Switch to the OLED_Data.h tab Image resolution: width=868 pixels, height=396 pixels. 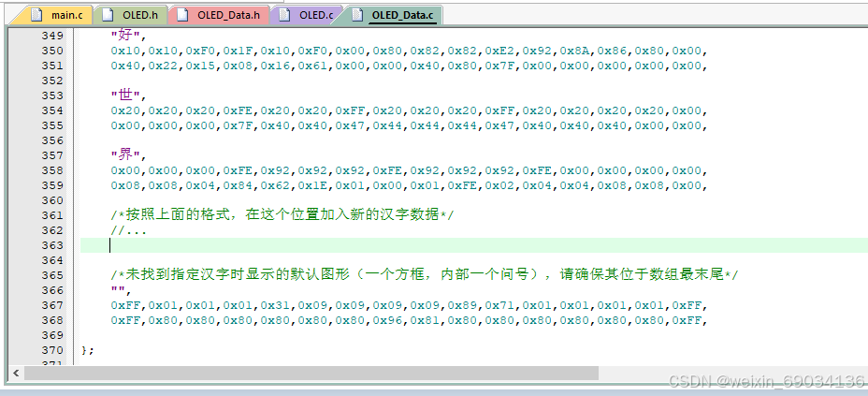pos(219,15)
